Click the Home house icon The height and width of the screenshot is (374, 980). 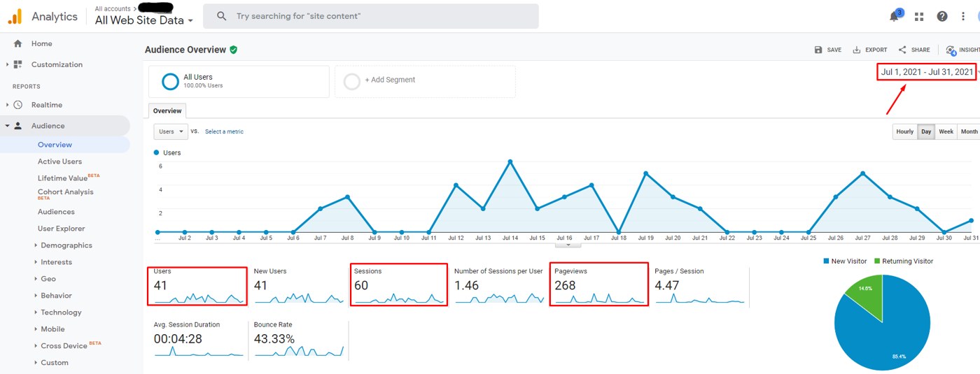pos(18,43)
